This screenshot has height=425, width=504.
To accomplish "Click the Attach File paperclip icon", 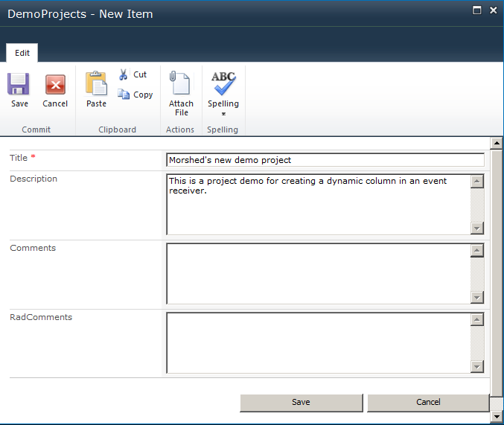I will [x=181, y=83].
